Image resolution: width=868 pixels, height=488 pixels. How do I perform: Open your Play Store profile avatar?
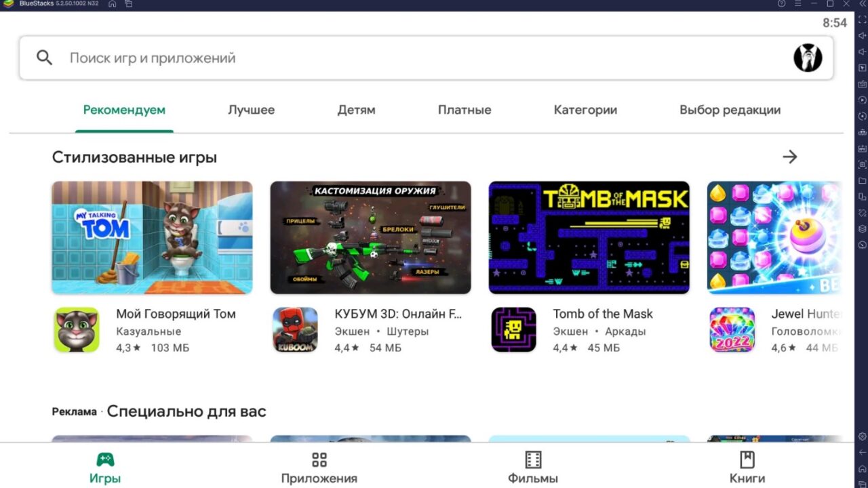click(x=809, y=58)
